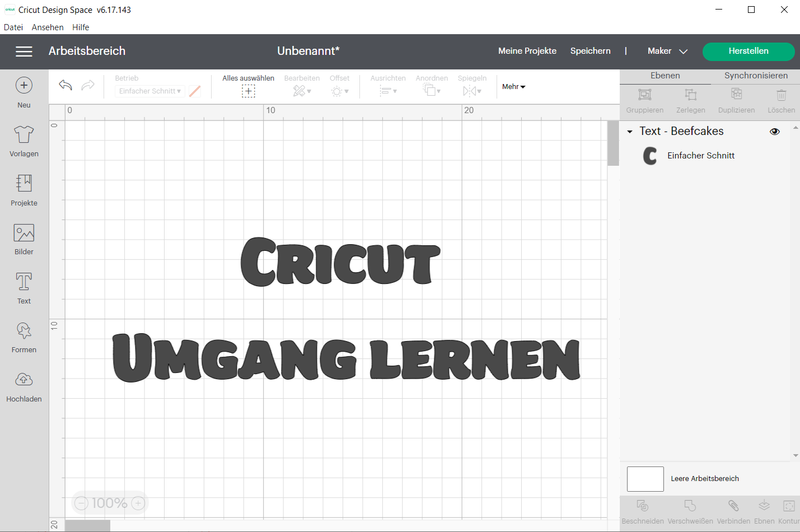The width and height of the screenshot is (800, 532).
Task: Open the Bearbeiten edit tool
Action: 302,91
